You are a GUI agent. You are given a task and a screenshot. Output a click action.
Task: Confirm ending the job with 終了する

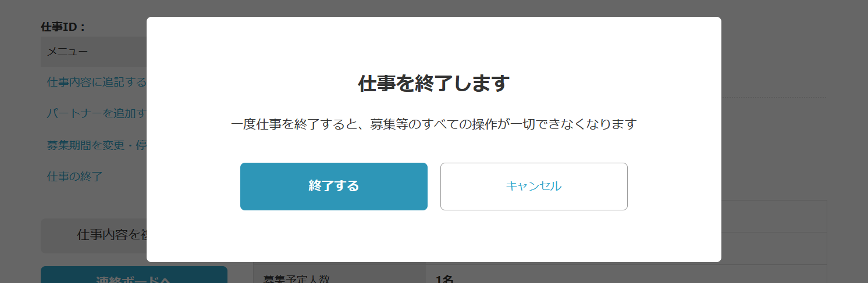[x=333, y=187]
